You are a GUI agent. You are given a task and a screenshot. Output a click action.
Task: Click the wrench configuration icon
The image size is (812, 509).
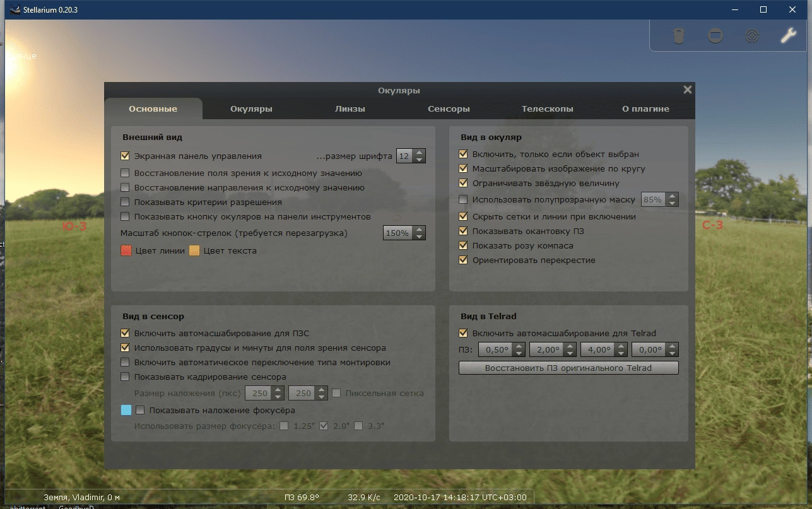(x=788, y=35)
